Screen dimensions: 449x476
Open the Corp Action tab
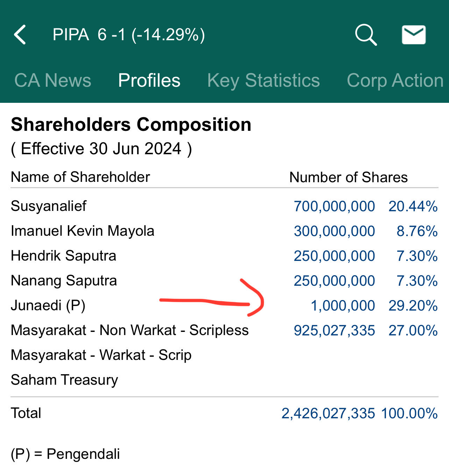pos(395,80)
